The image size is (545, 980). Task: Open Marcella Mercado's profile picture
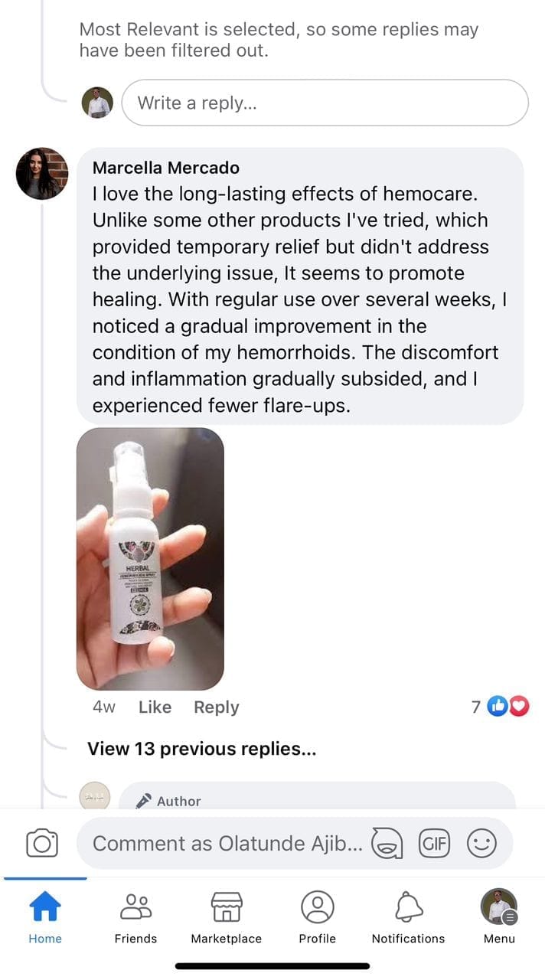click(42, 174)
